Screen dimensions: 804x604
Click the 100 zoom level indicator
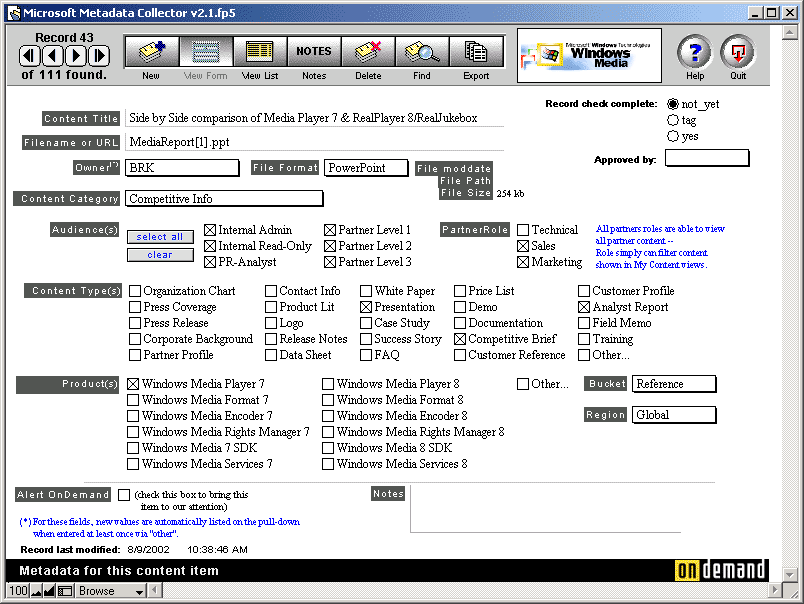point(18,591)
